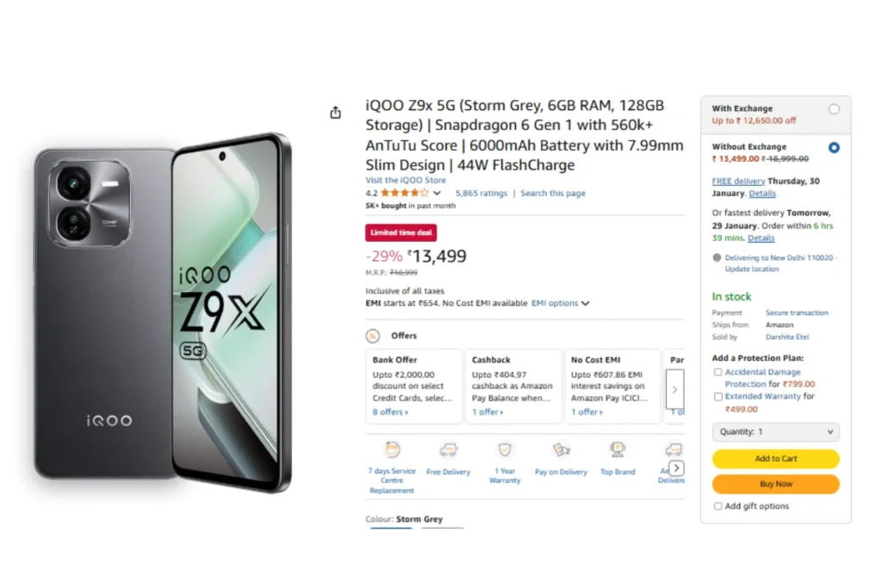882x588 pixels.
Task: Open the Visit the iQOO Store link
Action: click(406, 181)
